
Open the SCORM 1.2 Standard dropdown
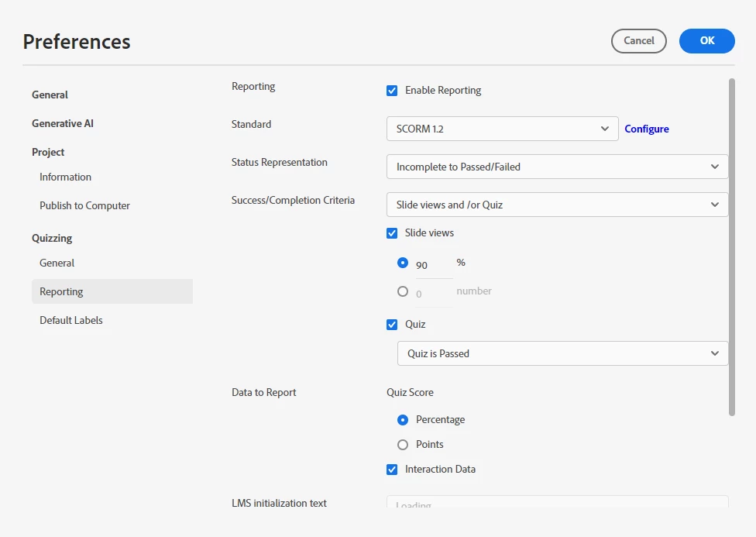pyautogui.click(x=502, y=129)
